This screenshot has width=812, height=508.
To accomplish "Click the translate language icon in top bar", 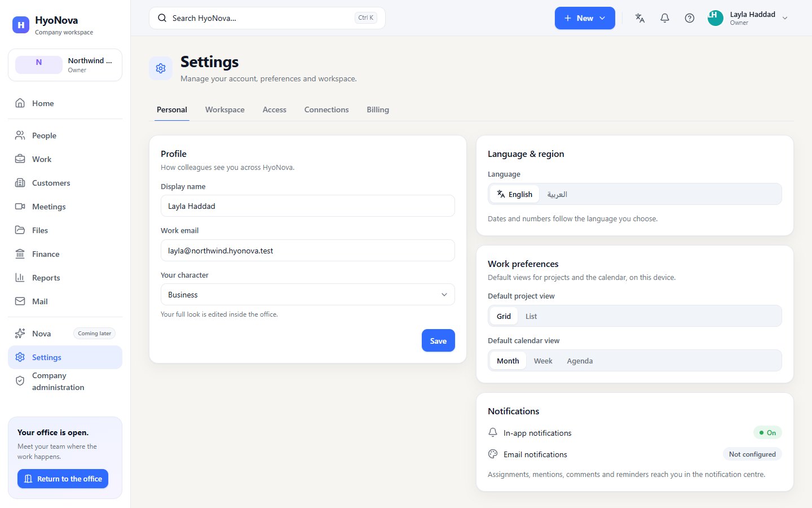I will [640, 18].
